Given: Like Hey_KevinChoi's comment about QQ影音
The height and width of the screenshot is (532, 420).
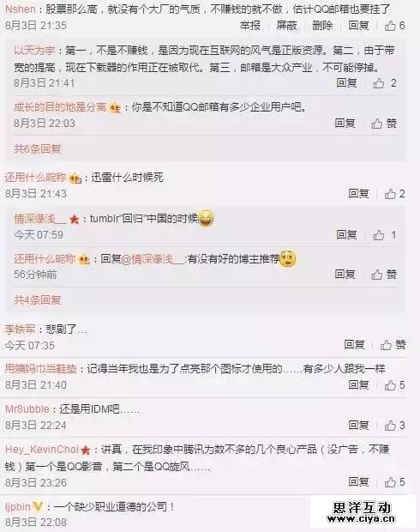Looking at the screenshot, I should click(394, 482).
